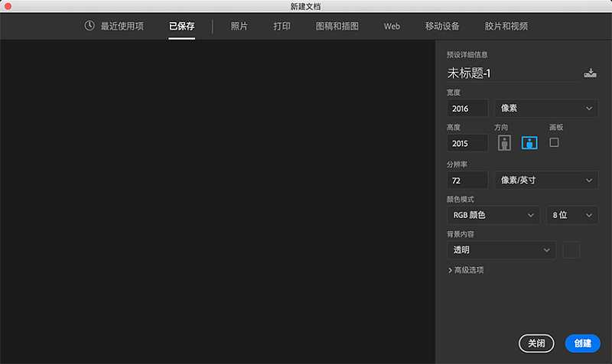This screenshot has height=364, width=612.
Task: Click the 创建 button
Action: click(582, 343)
